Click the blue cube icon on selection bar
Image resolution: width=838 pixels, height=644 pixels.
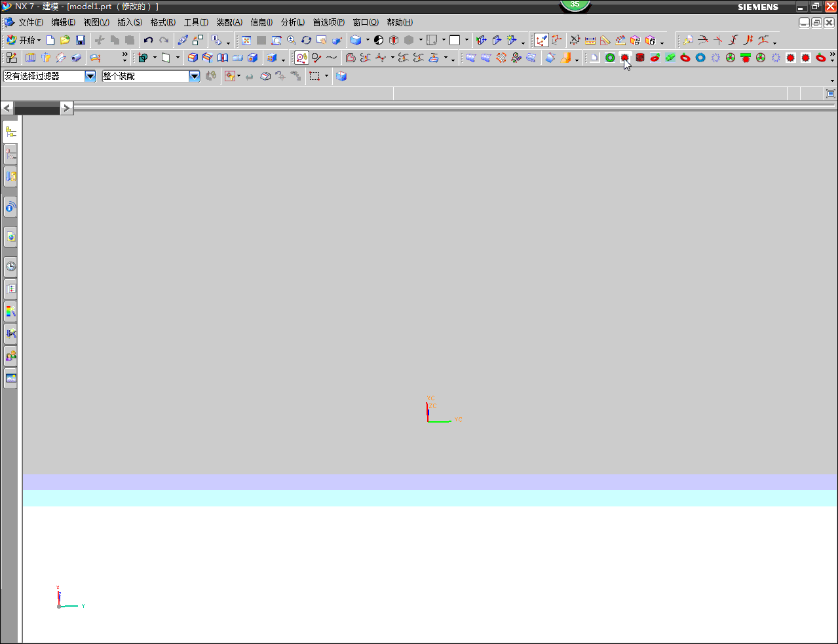[x=341, y=76]
